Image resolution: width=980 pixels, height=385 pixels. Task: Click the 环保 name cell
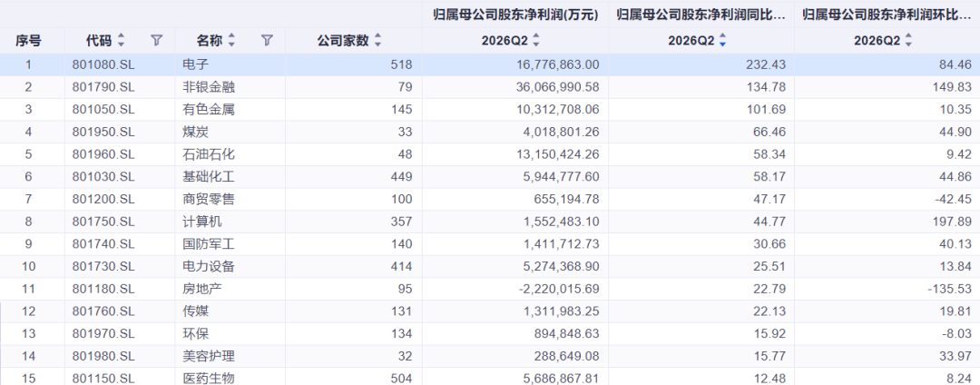point(196,334)
